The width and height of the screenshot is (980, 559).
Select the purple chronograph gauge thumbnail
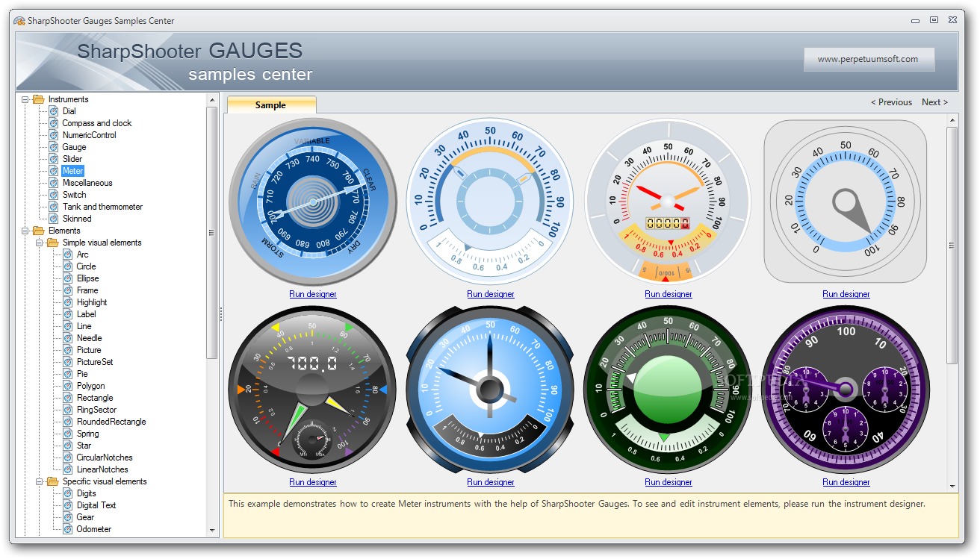pyautogui.click(x=846, y=390)
